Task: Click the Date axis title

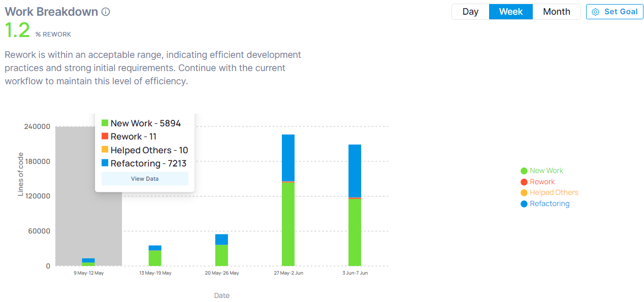Action: tap(221, 295)
